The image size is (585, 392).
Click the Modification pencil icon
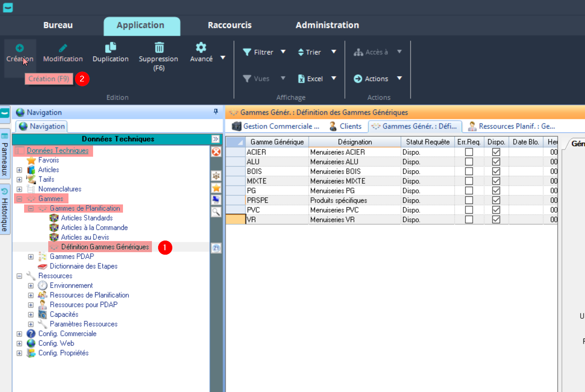click(63, 48)
